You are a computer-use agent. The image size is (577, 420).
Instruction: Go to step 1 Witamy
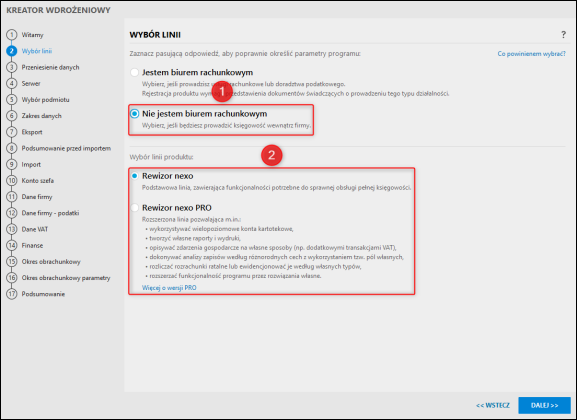[x=25, y=35]
